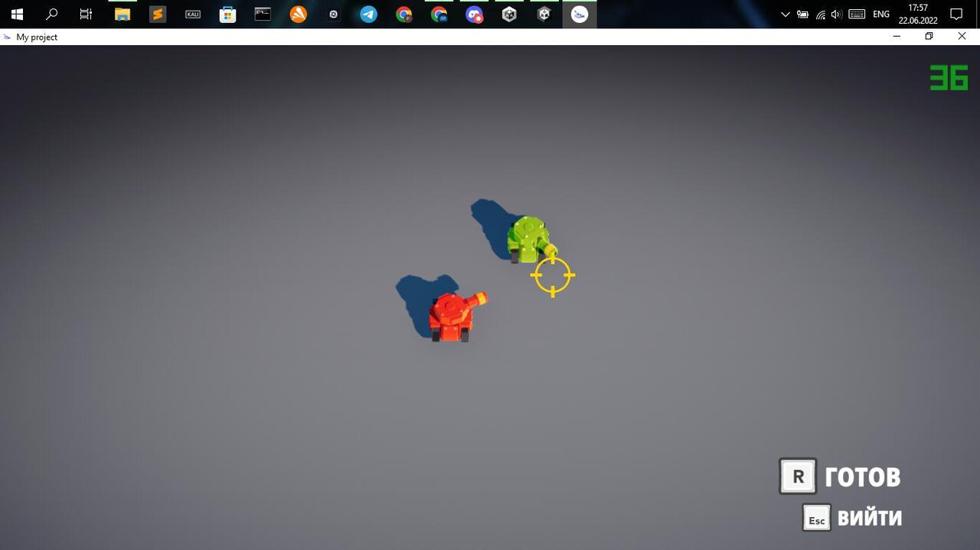Click the ВИЙТИ (exit) label
980x550 pixels.
(870, 518)
